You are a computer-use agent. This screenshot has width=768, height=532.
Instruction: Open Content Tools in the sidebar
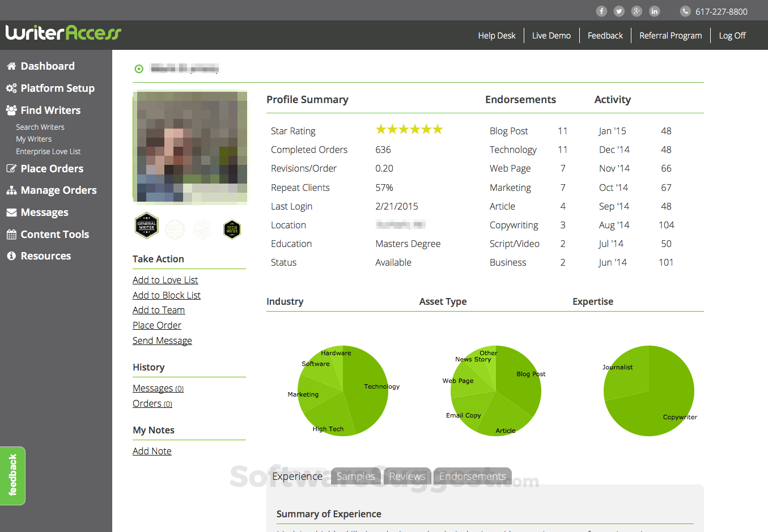[53, 234]
